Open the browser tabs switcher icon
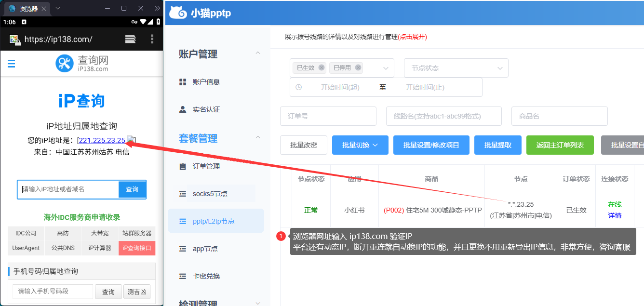The image size is (644, 306). [130, 39]
